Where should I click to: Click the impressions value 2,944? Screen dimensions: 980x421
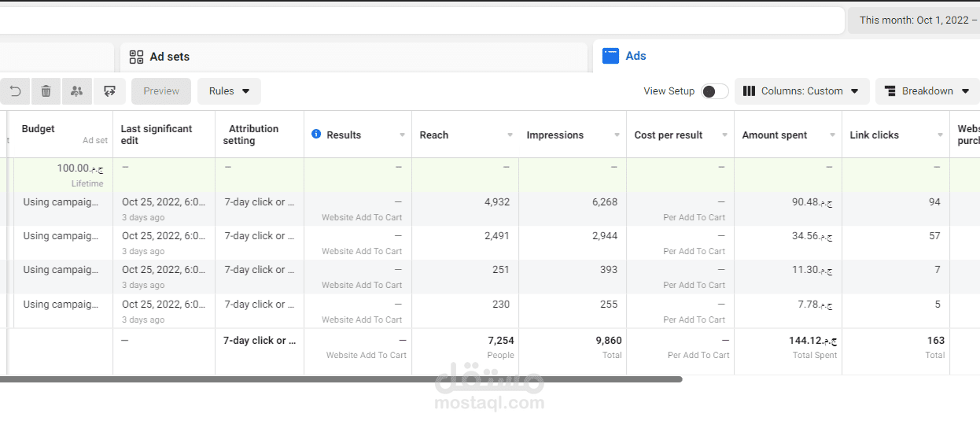coord(604,236)
